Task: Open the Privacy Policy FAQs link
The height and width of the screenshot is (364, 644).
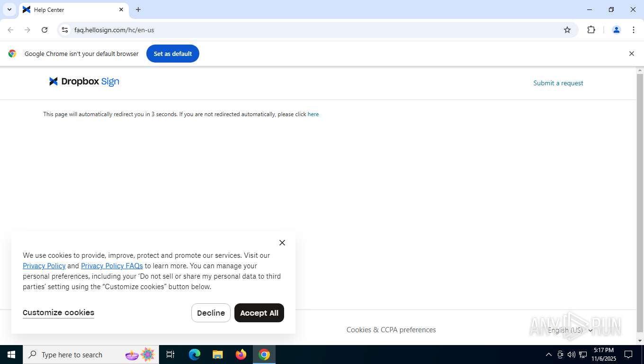Action: click(112, 266)
